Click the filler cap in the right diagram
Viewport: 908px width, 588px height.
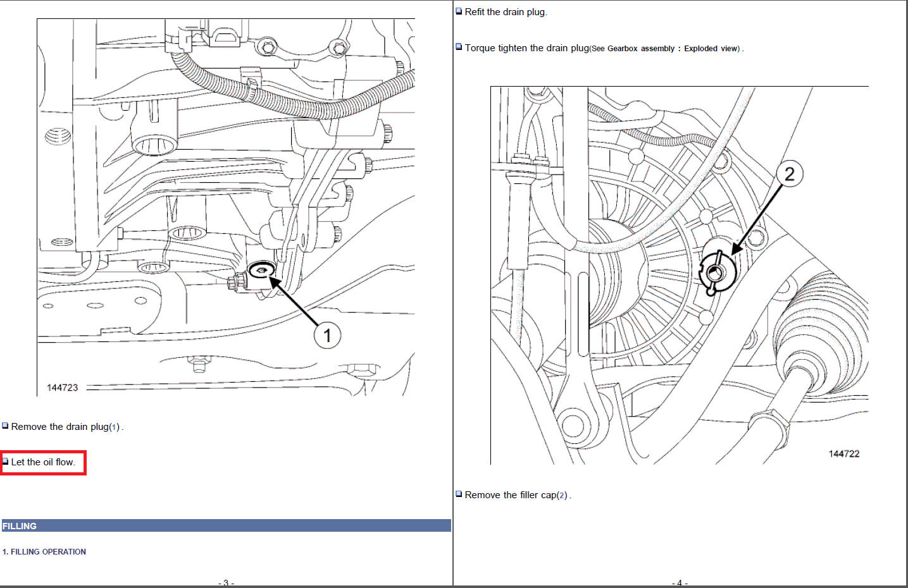coord(717,272)
